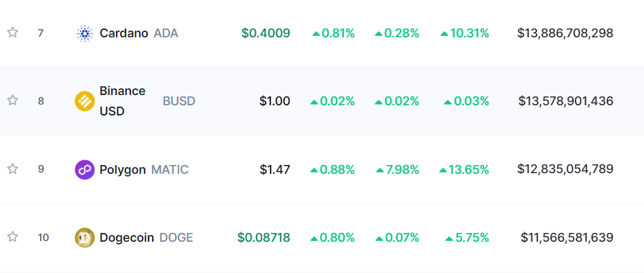Click Cardano's market cap value $13,886,708,298
644x273 pixels.
pos(565,33)
